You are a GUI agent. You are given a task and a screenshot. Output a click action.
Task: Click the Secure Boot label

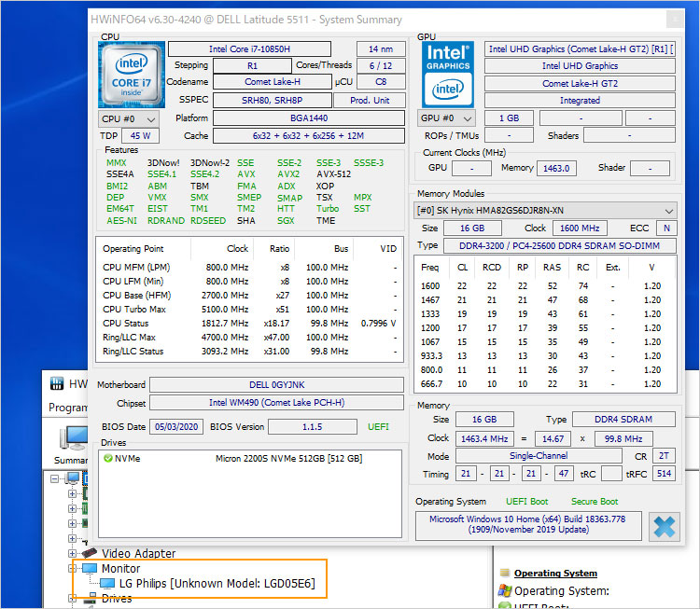(595, 502)
